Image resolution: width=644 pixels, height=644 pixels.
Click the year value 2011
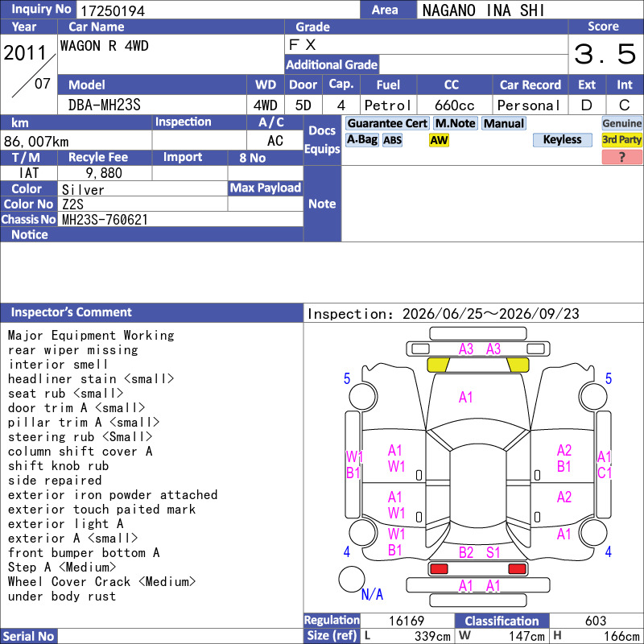(25, 53)
